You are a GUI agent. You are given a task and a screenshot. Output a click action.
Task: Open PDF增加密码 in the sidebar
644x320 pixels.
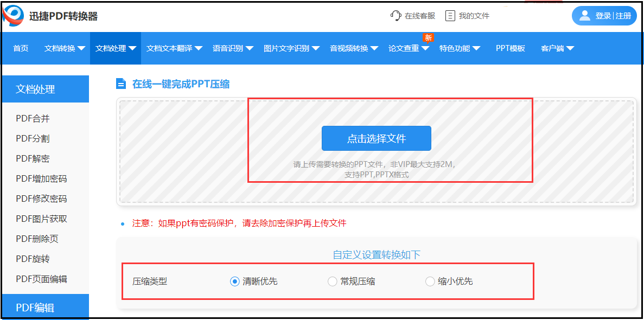(x=41, y=178)
